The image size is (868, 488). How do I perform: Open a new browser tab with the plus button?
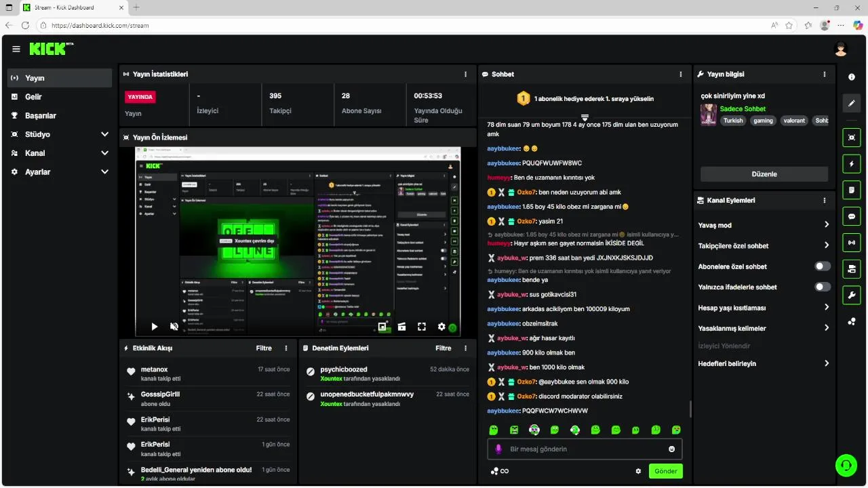[136, 7]
